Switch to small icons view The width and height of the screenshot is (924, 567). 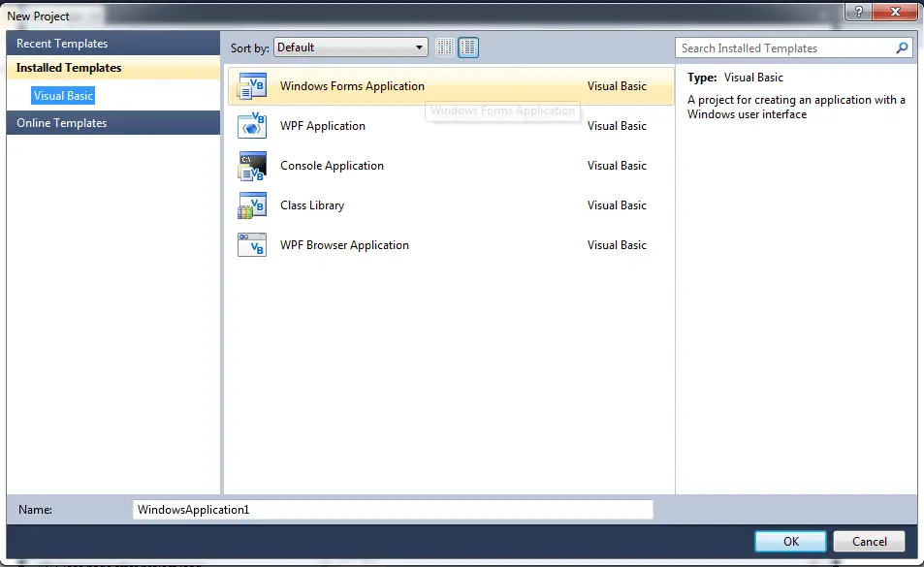pos(445,47)
